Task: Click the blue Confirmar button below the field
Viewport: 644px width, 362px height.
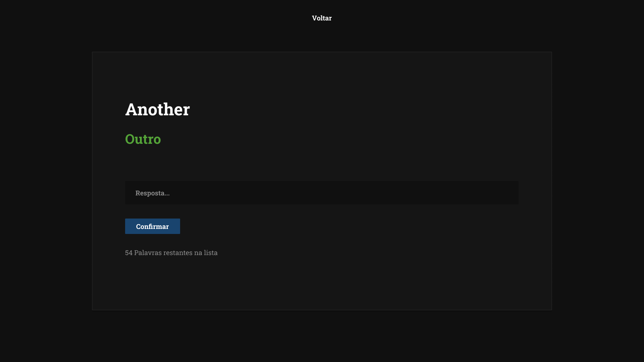Action: click(152, 226)
